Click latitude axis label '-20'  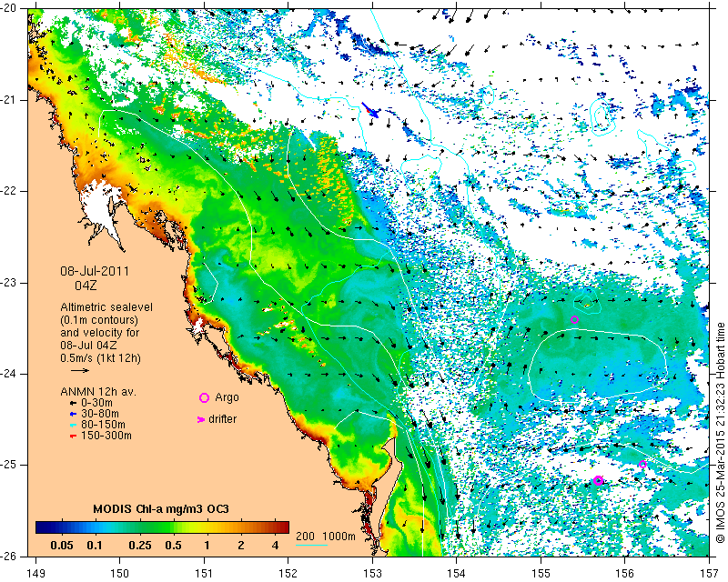click(9, 8)
